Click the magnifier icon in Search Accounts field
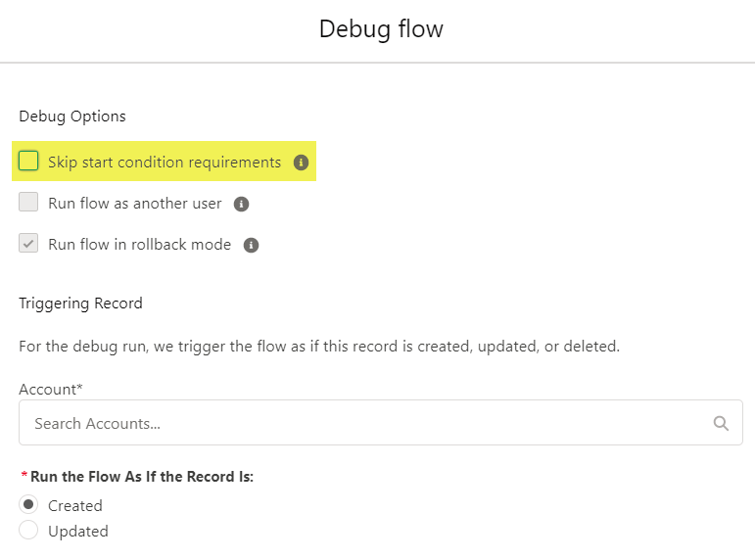Viewport: 755px width, 560px height. pos(721,423)
